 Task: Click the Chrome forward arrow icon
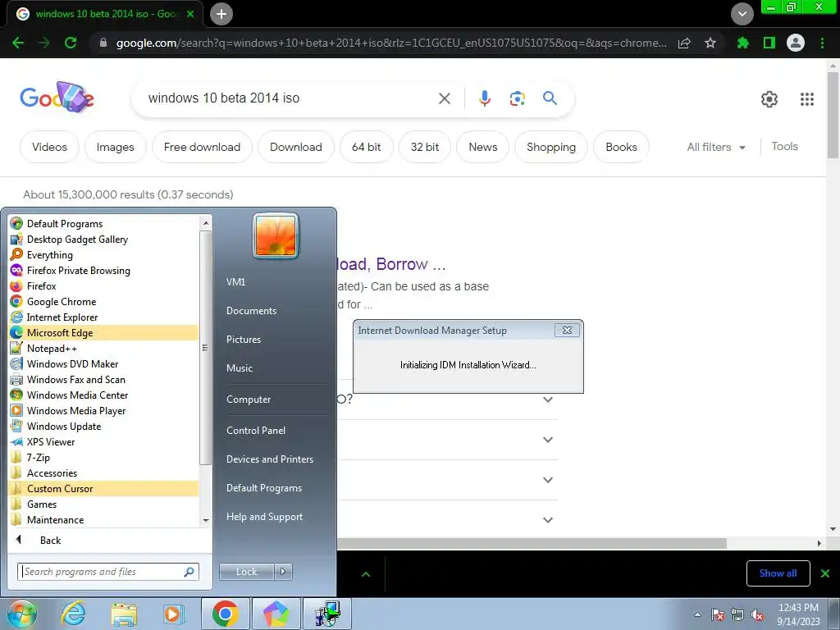pos(44,43)
